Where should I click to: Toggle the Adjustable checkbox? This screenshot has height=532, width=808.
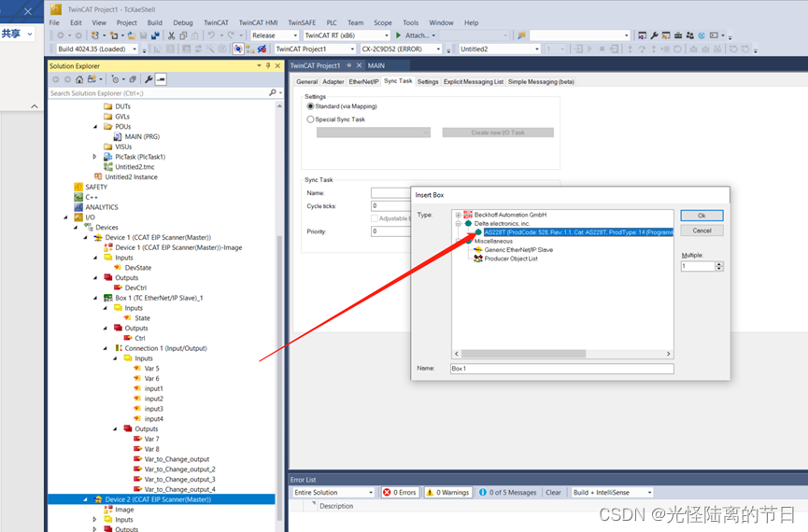click(x=375, y=218)
